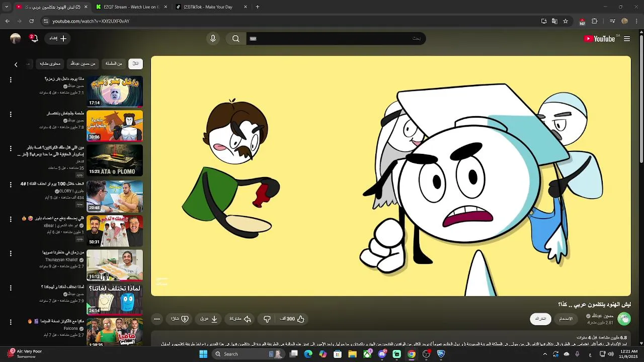Click the Subscribe button
The width and height of the screenshot is (644, 362).
tap(540, 319)
